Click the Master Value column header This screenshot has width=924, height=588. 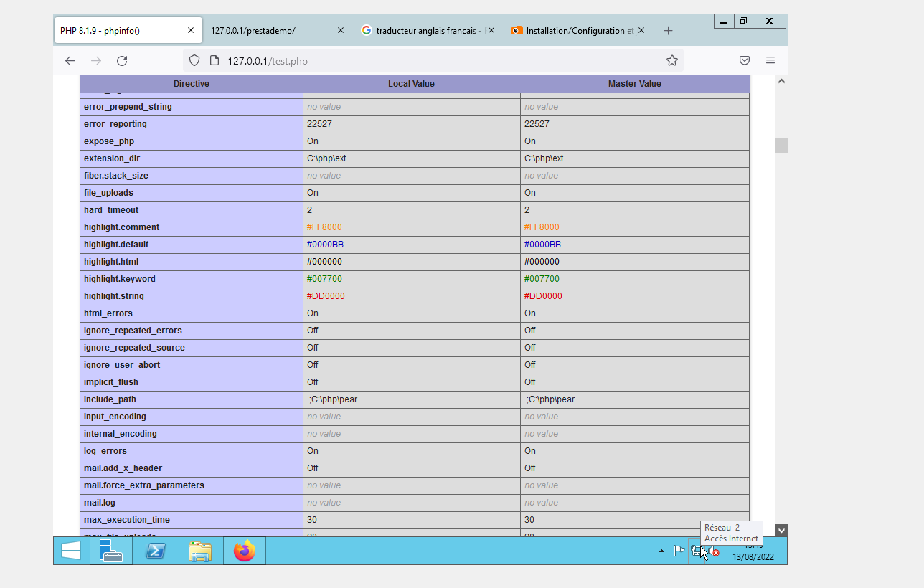(x=634, y=84)
